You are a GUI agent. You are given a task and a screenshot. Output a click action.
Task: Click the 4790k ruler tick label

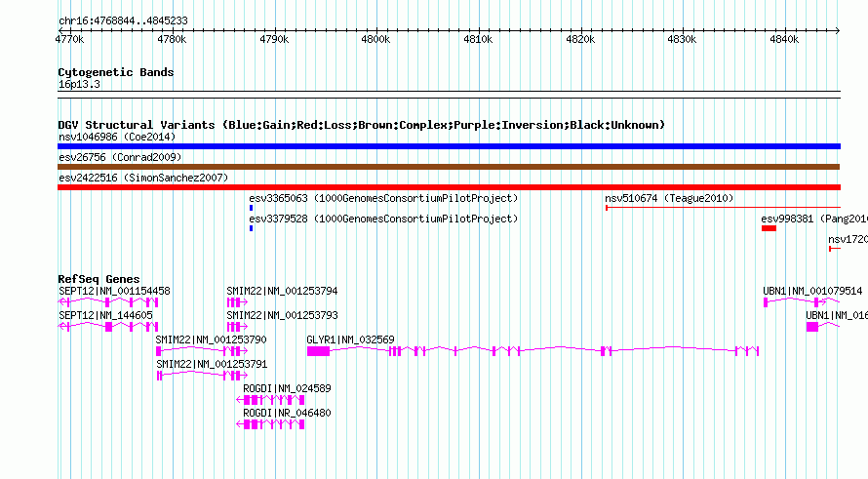click(274, 39)
